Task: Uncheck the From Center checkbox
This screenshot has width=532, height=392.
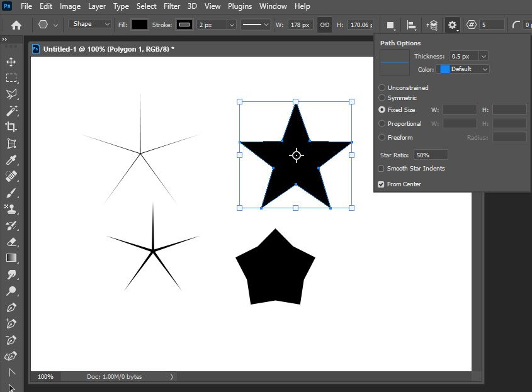Action: coord(381,184)
